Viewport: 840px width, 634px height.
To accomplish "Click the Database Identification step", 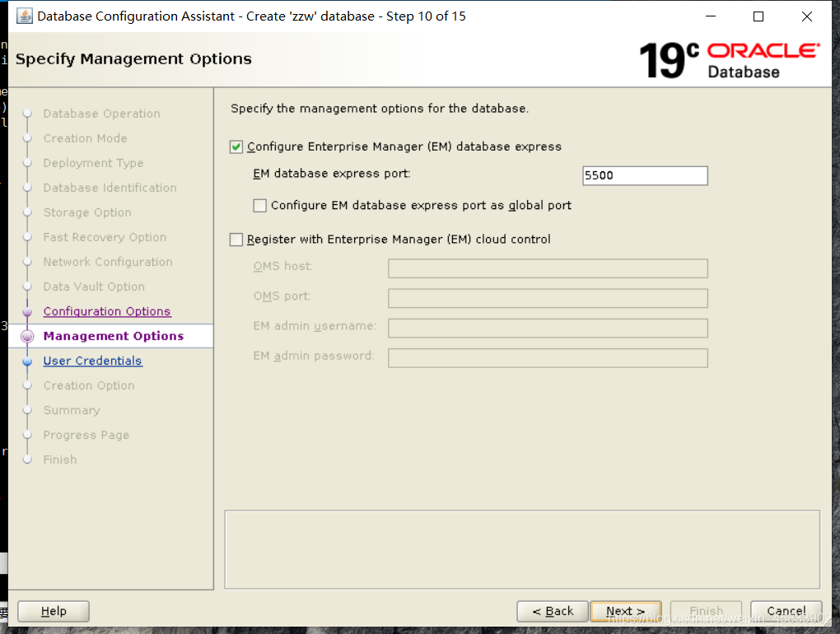I will 110,188.
